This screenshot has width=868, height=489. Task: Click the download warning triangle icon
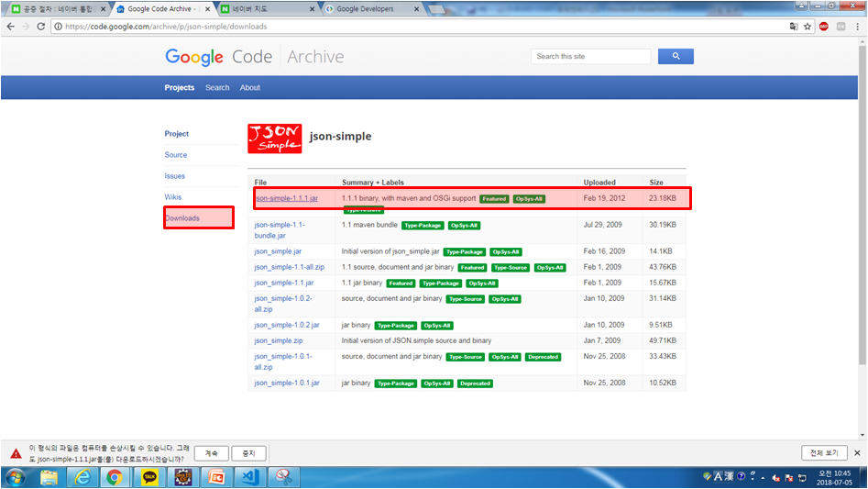coord(16,453)
